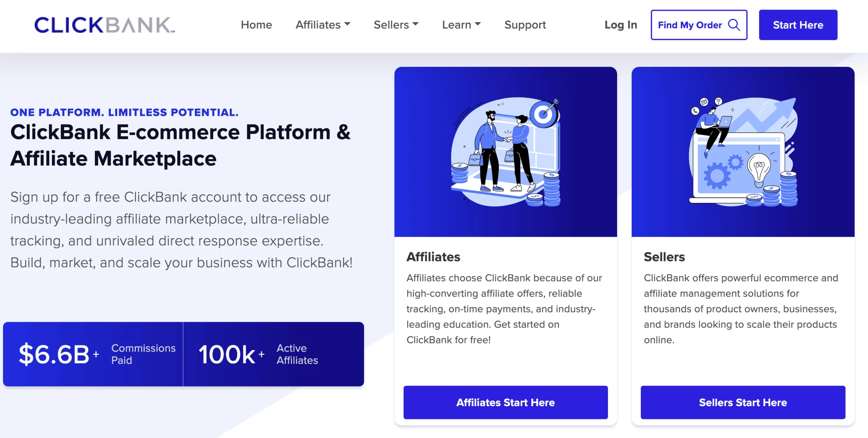Click the Affiliates handshake illustration
868x438 pixels.
[x=506, y=152]
